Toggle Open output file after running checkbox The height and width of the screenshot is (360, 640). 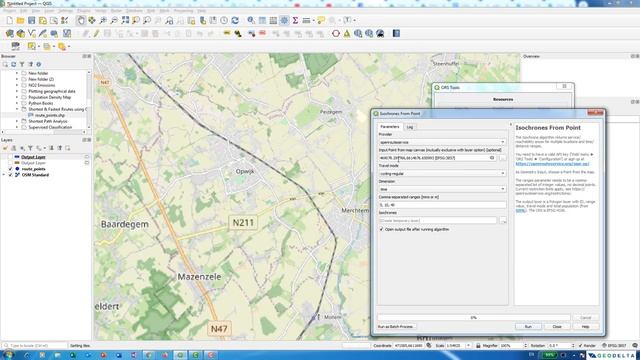tap(382, 229)
